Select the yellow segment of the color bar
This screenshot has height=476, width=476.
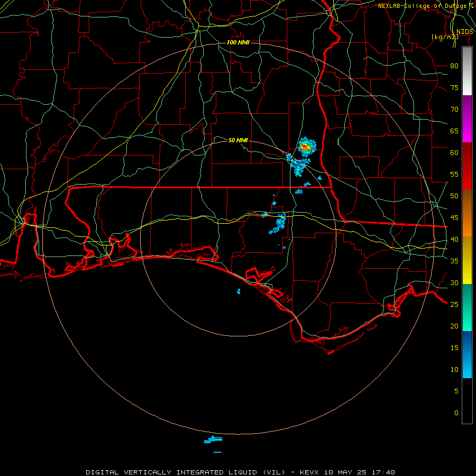coord(467,260)
